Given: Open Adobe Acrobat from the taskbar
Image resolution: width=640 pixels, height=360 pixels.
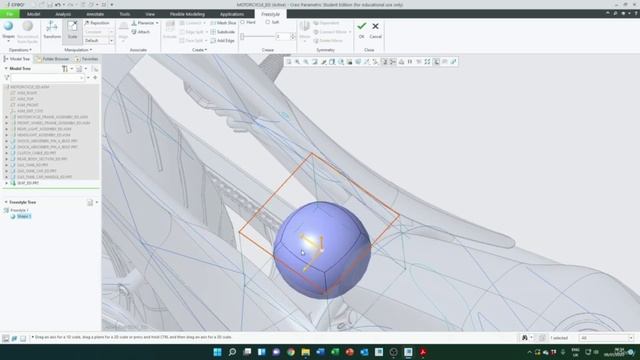Looking at the screenshot, I should [x=423, y=352].
